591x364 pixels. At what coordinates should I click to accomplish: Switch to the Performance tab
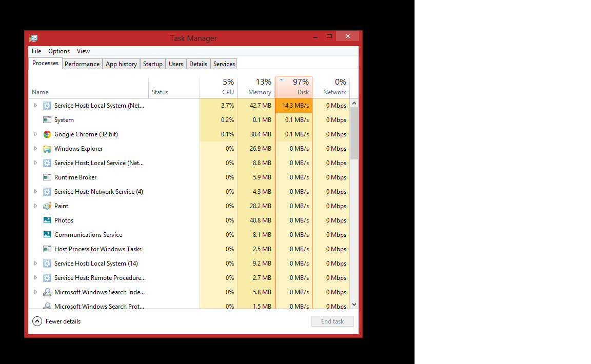[82, 64]
